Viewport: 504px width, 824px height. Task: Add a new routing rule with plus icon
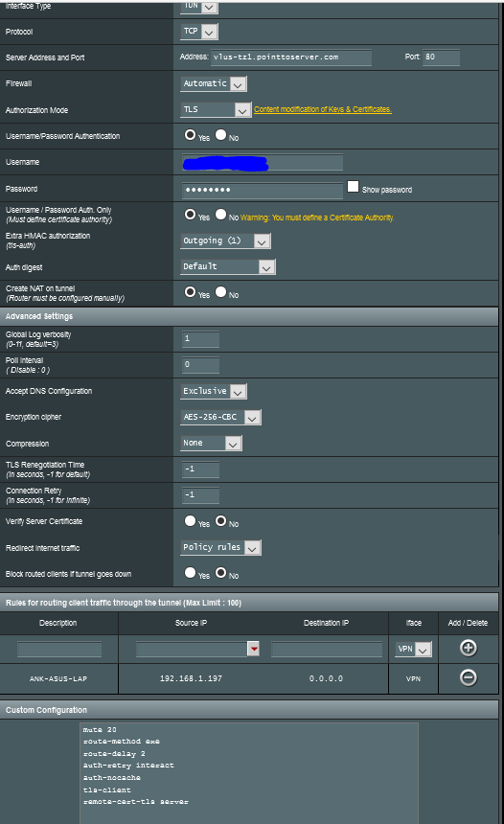click(468, 648)
